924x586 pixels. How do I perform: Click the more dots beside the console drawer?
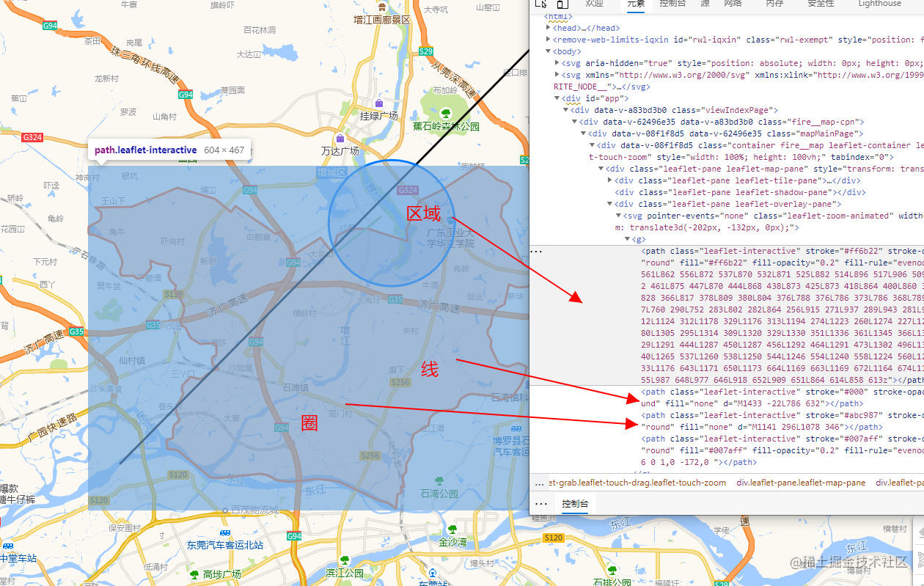540,503
